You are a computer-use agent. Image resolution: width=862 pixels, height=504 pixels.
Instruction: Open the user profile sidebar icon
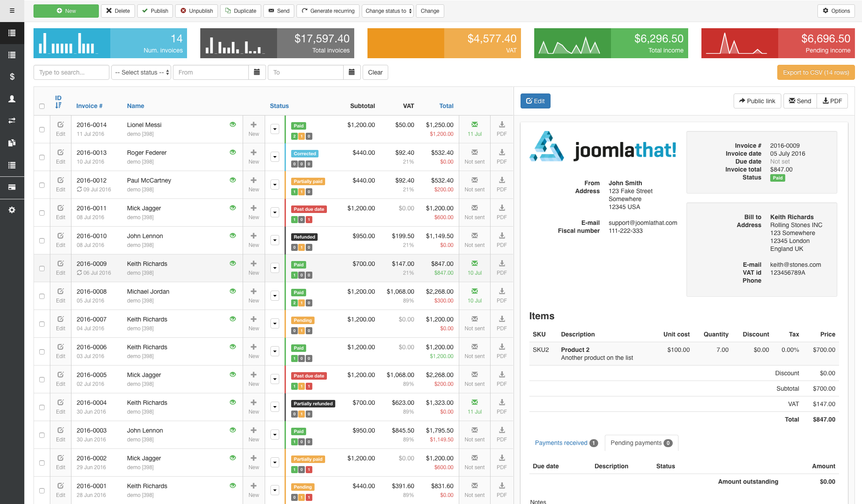coord(12,99)
